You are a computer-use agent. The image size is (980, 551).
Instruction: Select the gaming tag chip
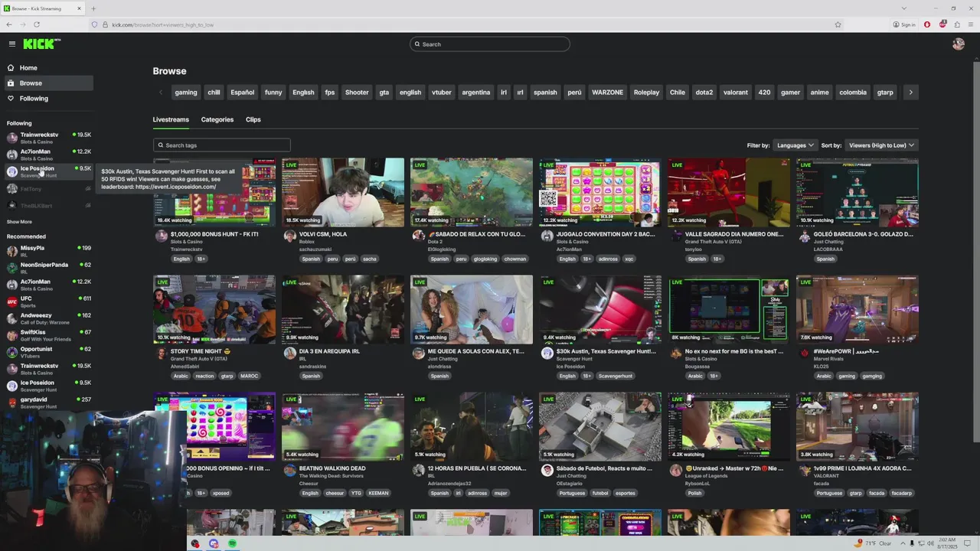(x=186, y=93)
